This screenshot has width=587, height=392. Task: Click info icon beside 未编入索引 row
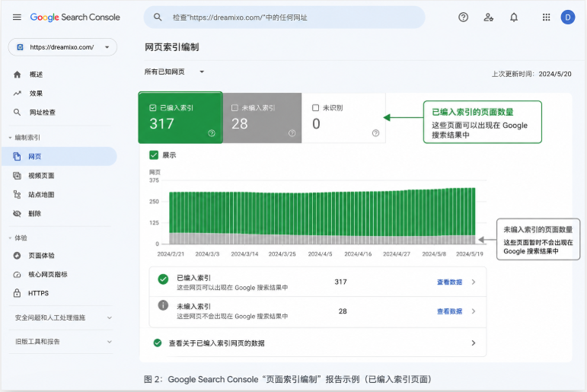click(163, 305)
